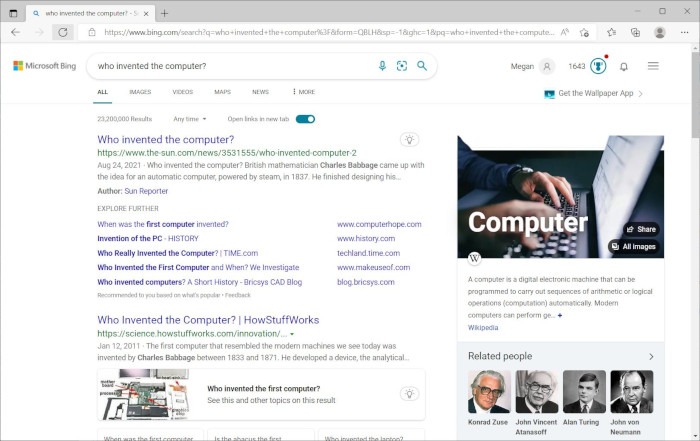This screenshot has width=700, height=441.
Task: Open 'Invention of the PC - HISTORY' link
Action: point(148,238)
